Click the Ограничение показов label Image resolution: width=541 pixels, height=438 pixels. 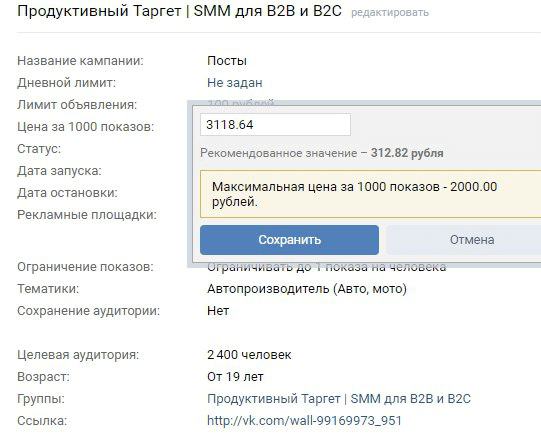tap(85, 267)
